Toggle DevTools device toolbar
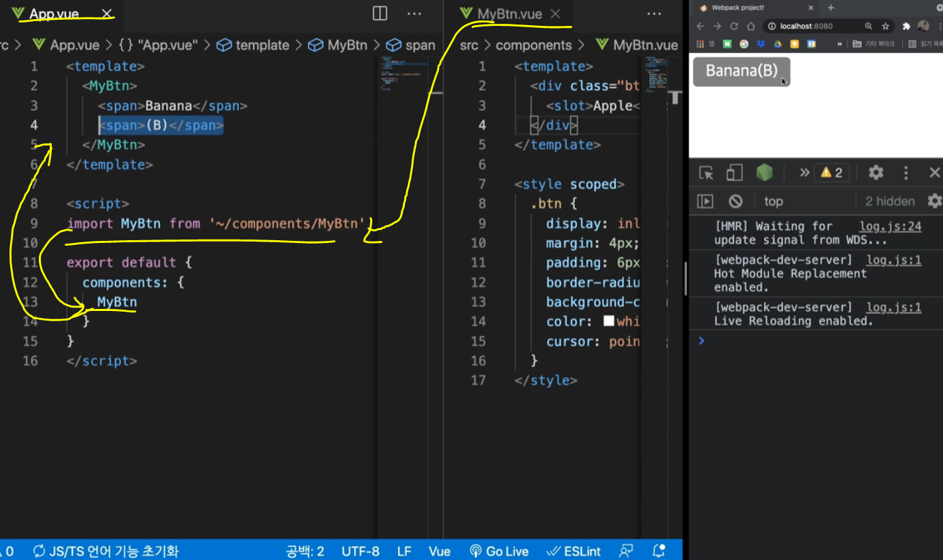943x560 pixels. [734, 173]
